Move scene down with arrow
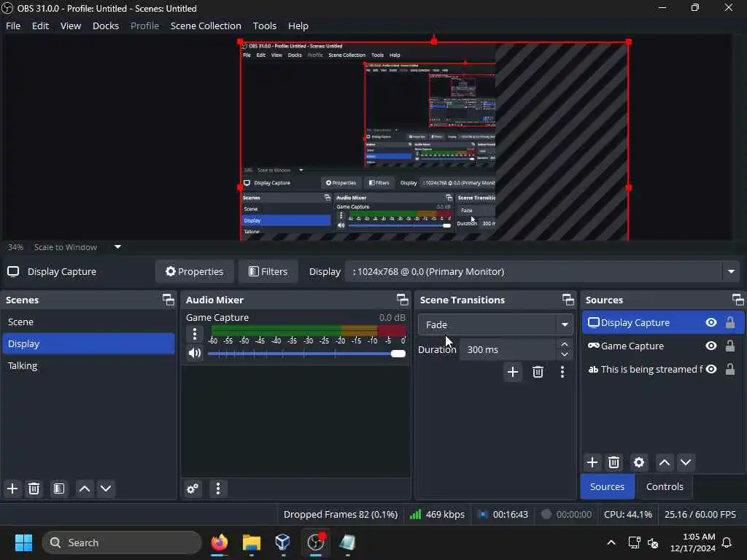Image resolution: width=747 pixels, height=560 pixels. 106,489
